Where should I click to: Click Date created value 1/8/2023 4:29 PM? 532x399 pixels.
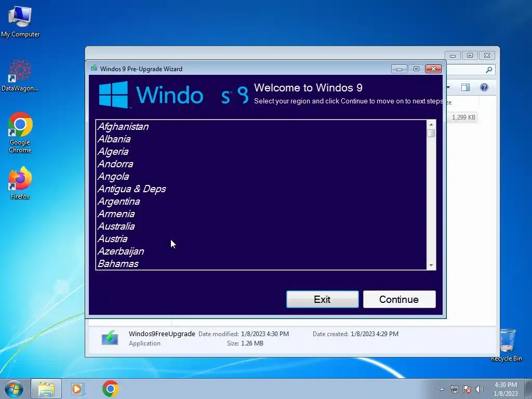pos(375,334)
